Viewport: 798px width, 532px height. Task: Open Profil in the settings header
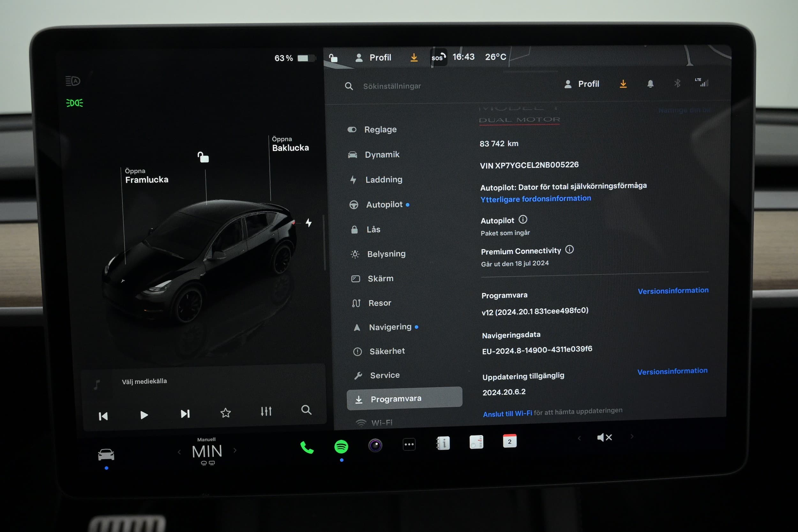(582, 84)
